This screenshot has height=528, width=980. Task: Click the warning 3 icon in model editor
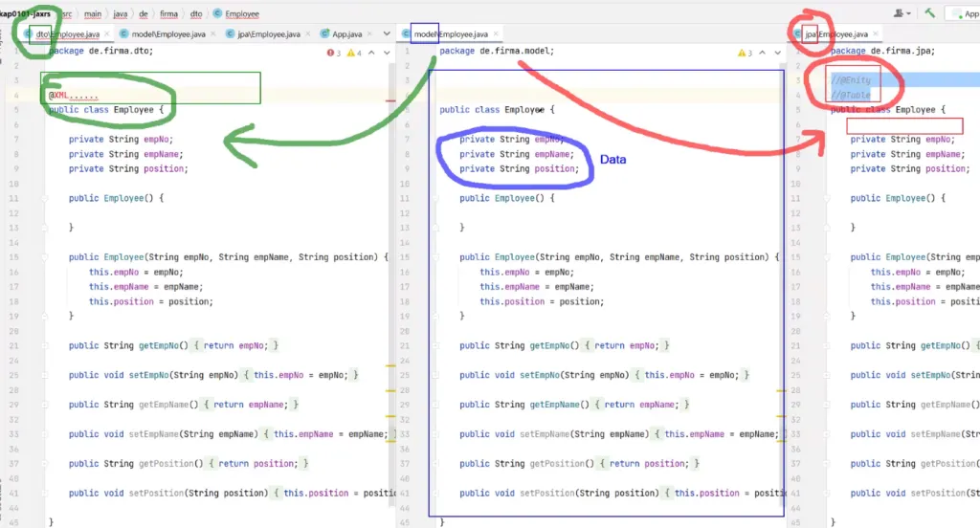745,53
